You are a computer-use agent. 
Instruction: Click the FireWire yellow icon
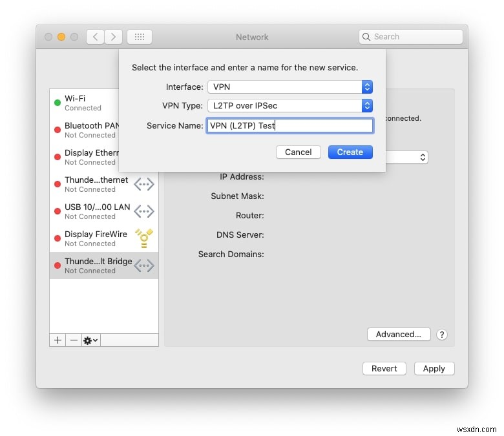[x=144, y=238]
